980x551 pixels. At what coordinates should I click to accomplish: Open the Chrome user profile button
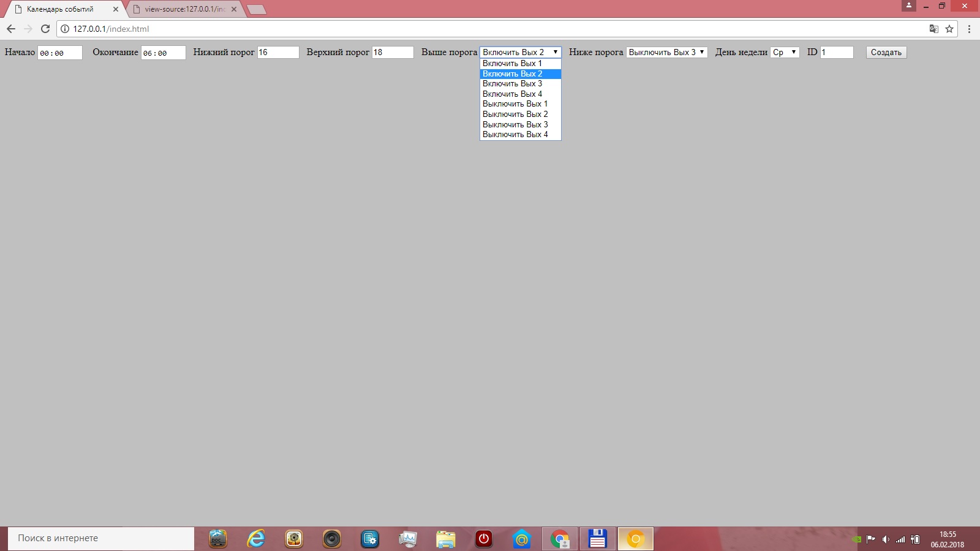pos(909,6)
